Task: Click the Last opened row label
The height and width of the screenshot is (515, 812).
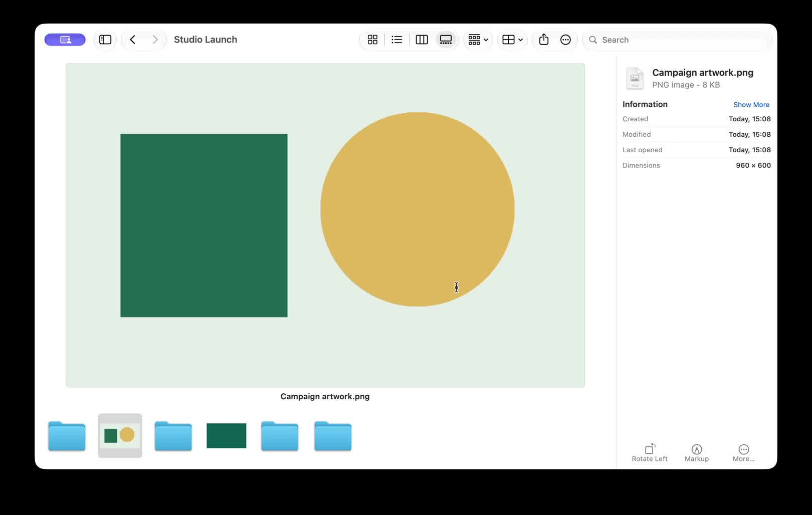Action: [642, 150]
